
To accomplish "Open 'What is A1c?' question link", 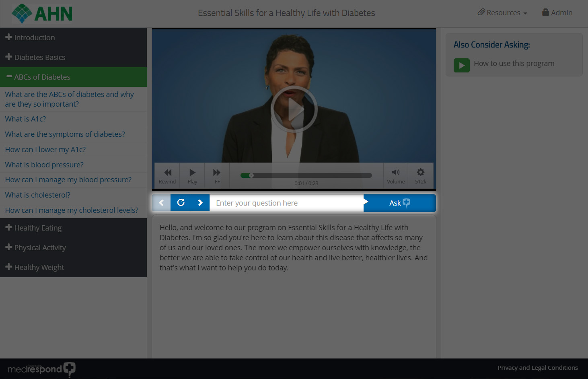I will [x=25, y=119].
